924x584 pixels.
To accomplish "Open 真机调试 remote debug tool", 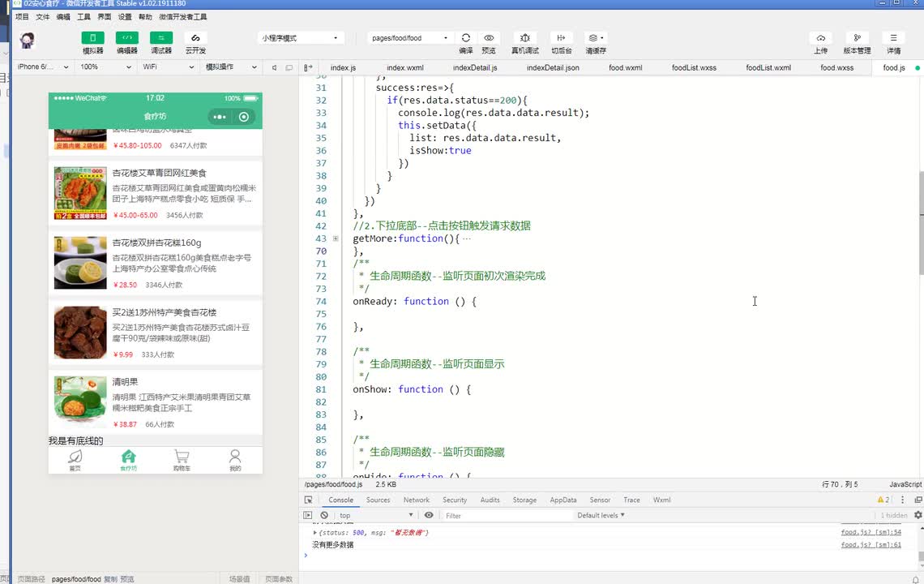I will point(525,38).
